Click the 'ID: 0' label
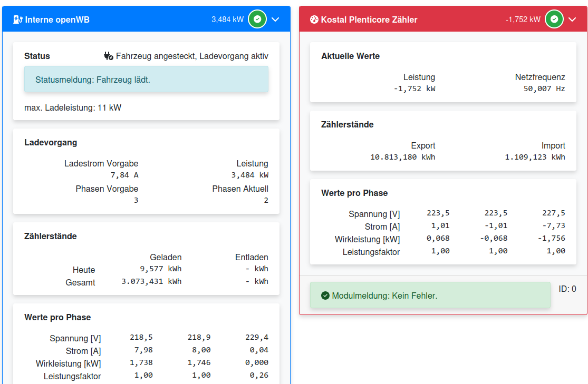This screenshot has height=384, width=588. coord(567,289)
